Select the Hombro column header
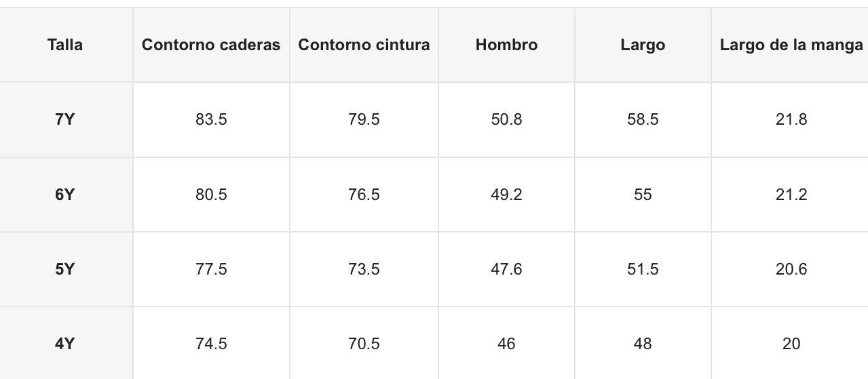Image resolution: width=868 pixels, height=379 pixels. tap(506, 45)
